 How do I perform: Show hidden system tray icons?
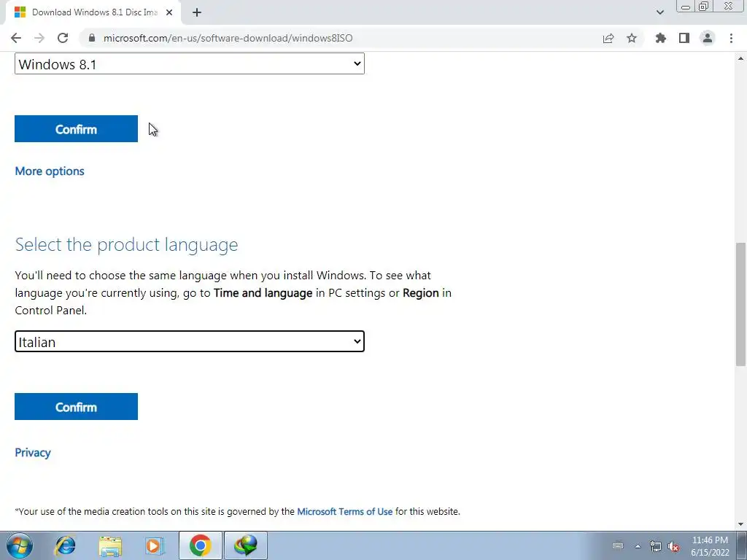click(638, 545)
